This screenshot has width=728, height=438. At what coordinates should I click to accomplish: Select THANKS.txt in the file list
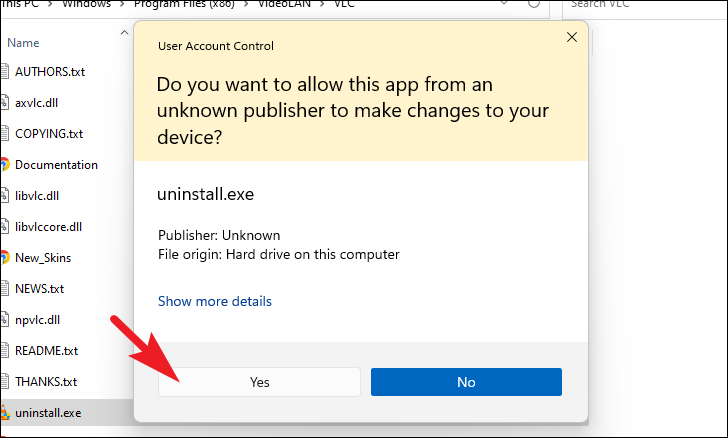pyautogui.click(x=46, y=382)
